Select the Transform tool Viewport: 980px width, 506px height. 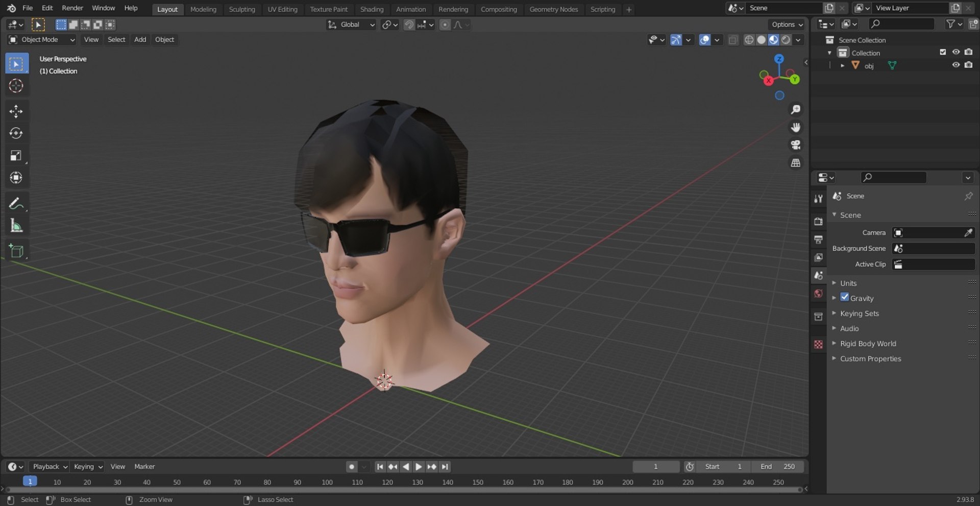(x=16, y=178)
